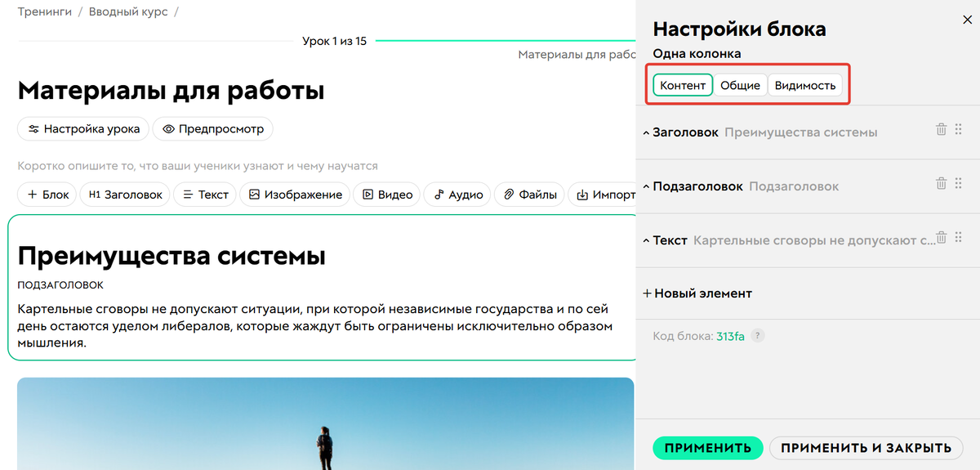The image size is (980, 470).
Task: Switch to the Общие tab
Action: coord(741,85)
